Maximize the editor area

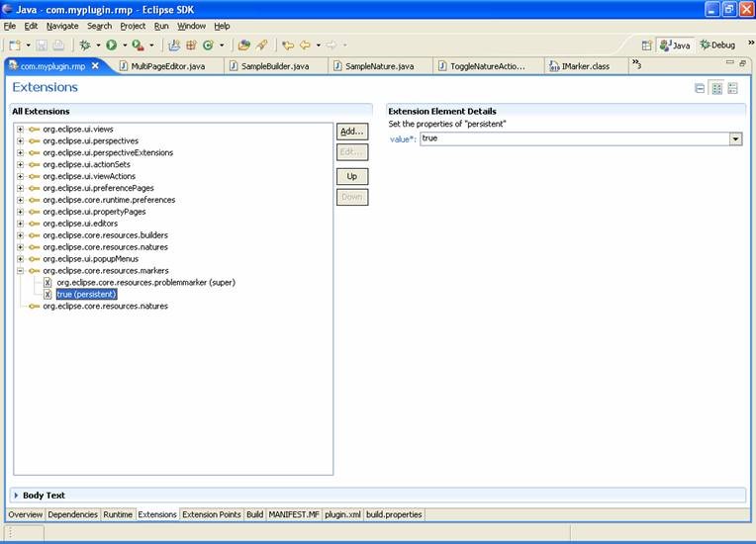pyautogui.click(x=742, y=62)
